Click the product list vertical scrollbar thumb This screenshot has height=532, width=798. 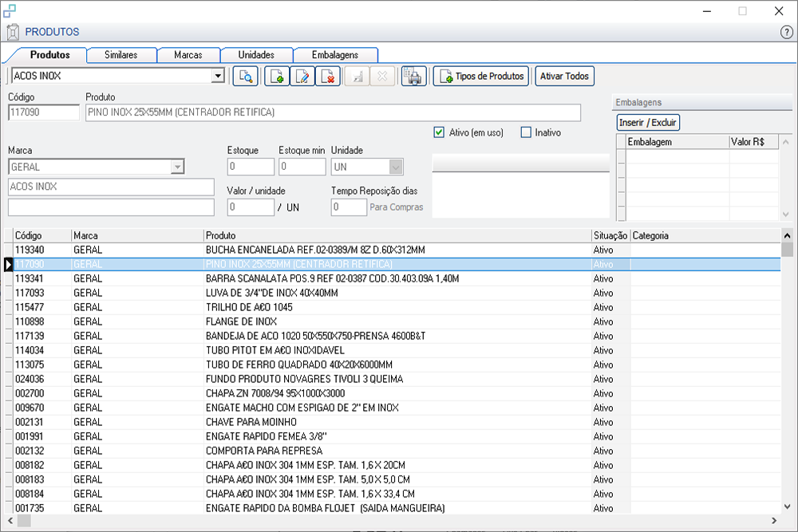pos(787,249)
